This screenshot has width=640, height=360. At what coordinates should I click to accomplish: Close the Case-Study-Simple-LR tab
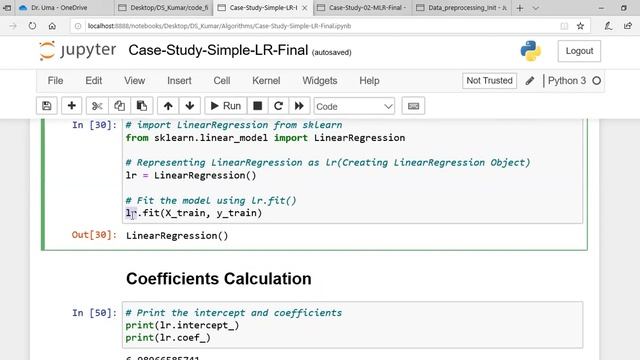[x=304, y=8]
